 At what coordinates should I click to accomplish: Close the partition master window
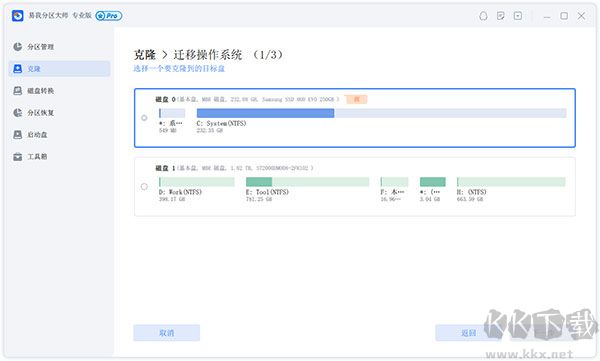pyautogui.click(x=581, y=16)
